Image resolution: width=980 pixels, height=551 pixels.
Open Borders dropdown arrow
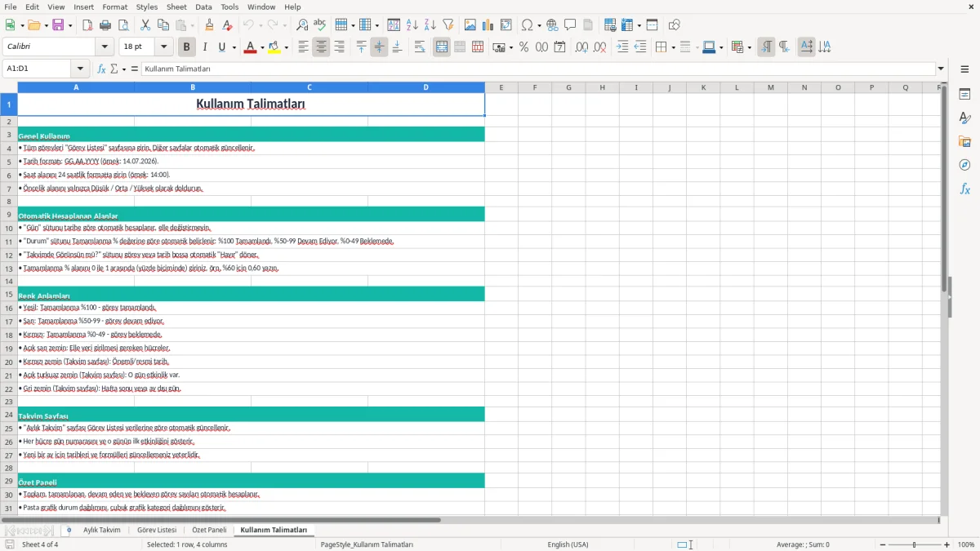[x=674, y=47]
